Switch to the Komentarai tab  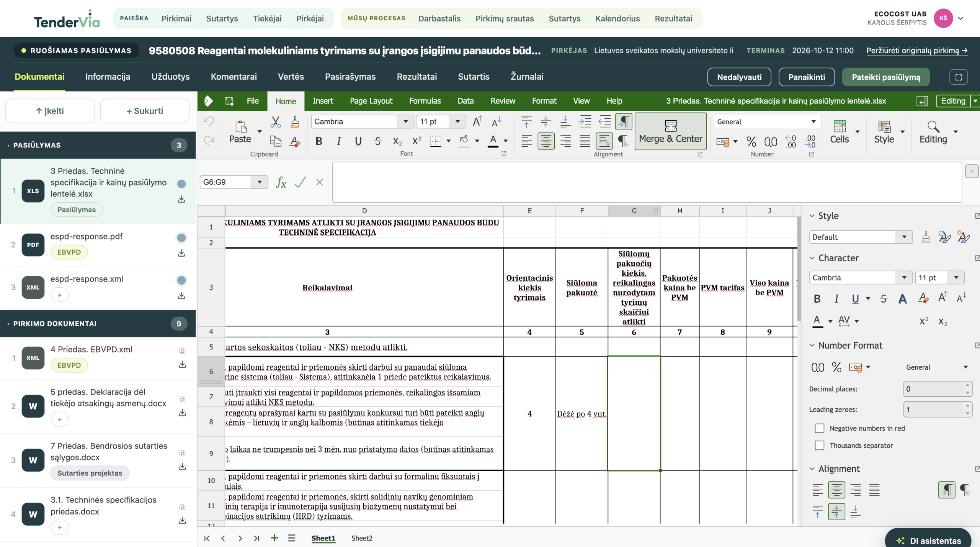234,77
